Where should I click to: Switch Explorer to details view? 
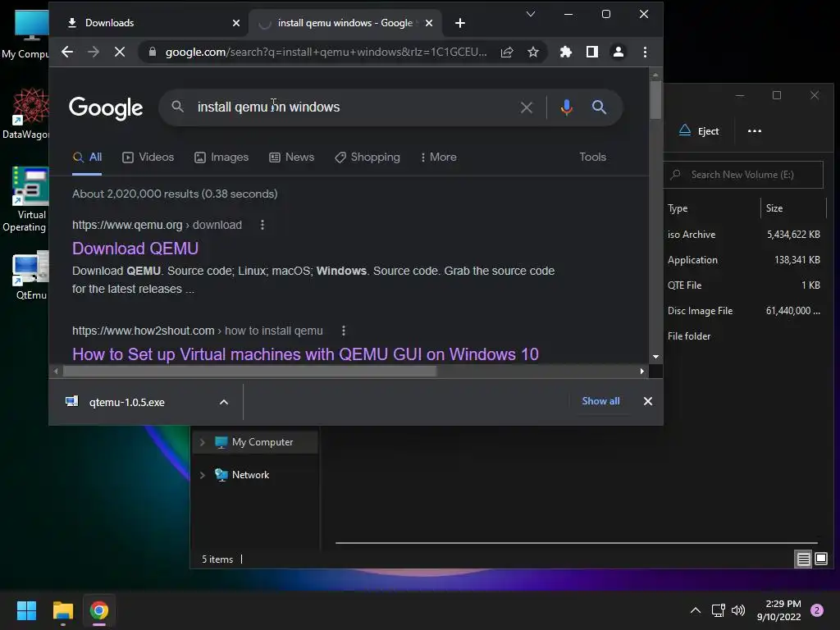click(x=804, y=559)
